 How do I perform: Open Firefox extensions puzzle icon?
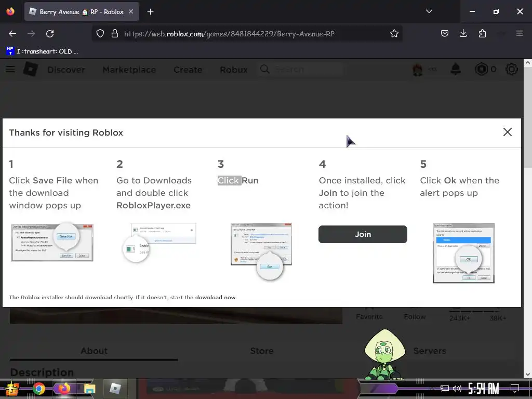(482, 33)
